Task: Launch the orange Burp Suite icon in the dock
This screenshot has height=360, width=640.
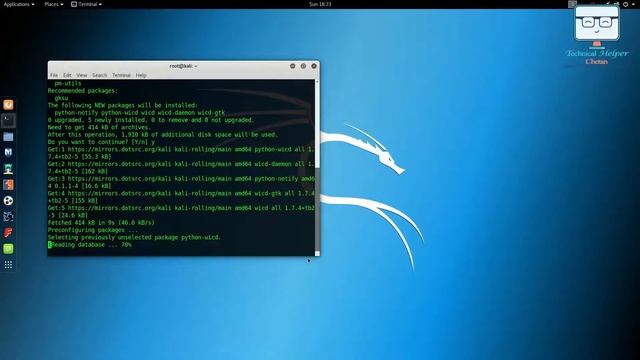Action: click(x=8, y=184)
